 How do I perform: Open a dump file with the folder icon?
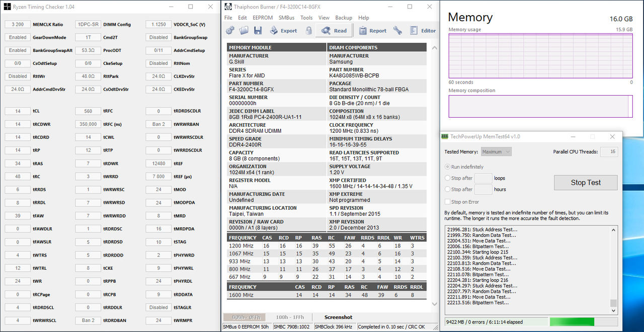tap(244, 31)
